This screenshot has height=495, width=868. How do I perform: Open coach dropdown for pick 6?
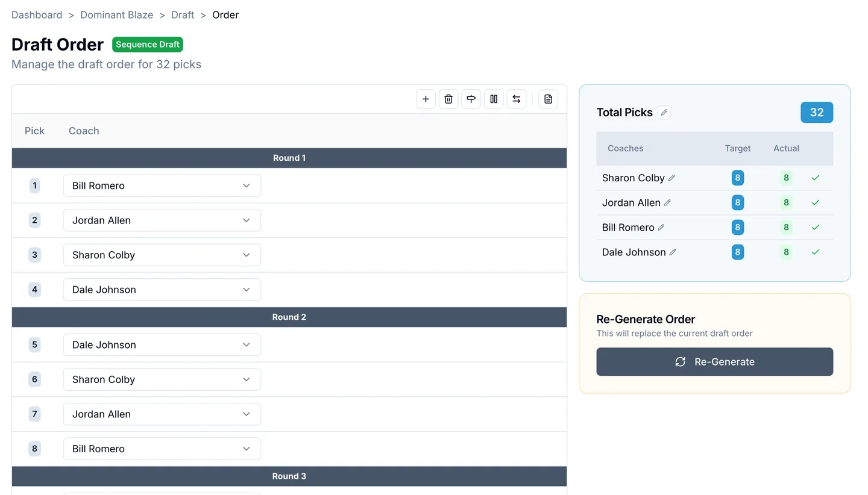[x=162, y=379]
